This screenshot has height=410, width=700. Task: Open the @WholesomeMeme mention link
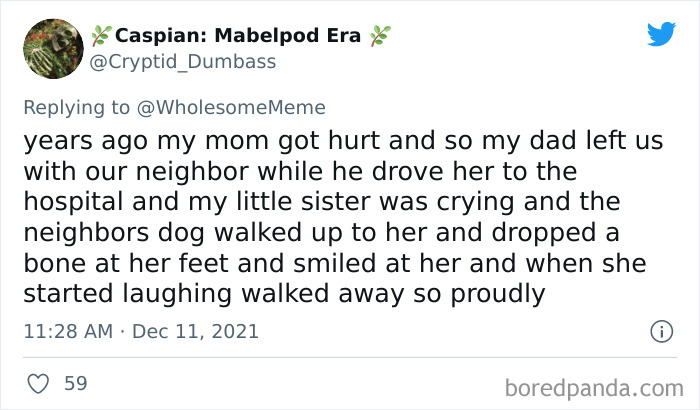pos(231,108)
